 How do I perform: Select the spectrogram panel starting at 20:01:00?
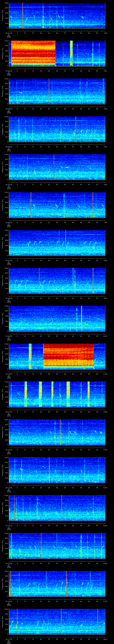point(57,16)
